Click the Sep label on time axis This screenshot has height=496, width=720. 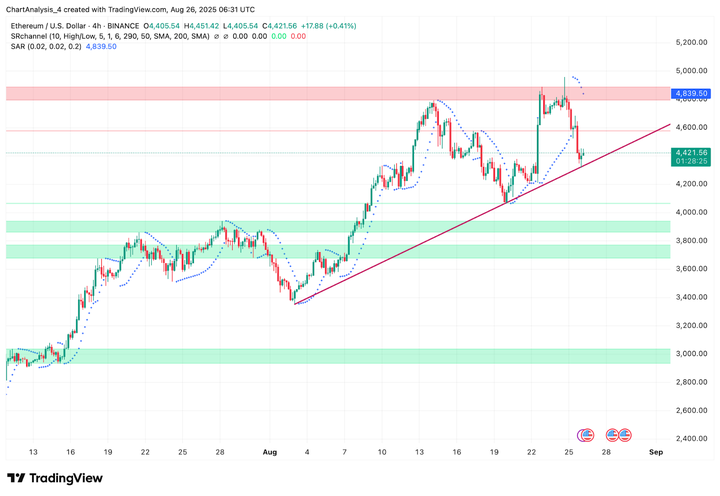click(655, 452)
